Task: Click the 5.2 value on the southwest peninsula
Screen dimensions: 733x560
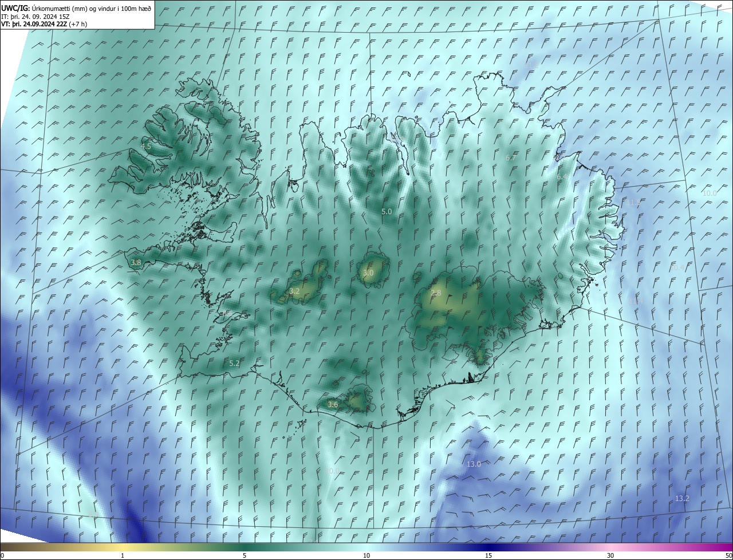Action: pyautogui.click(x=234, y=364)
